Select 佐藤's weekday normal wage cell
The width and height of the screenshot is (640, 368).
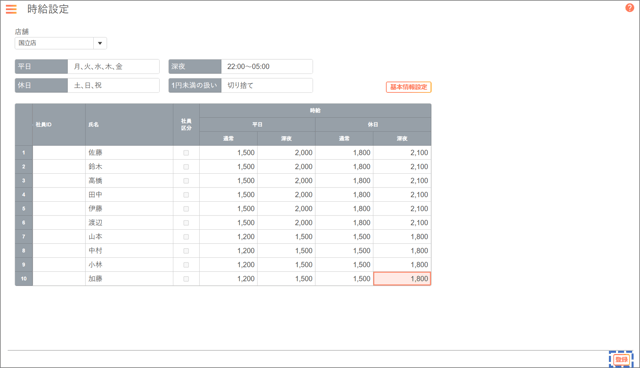(229, 153)
